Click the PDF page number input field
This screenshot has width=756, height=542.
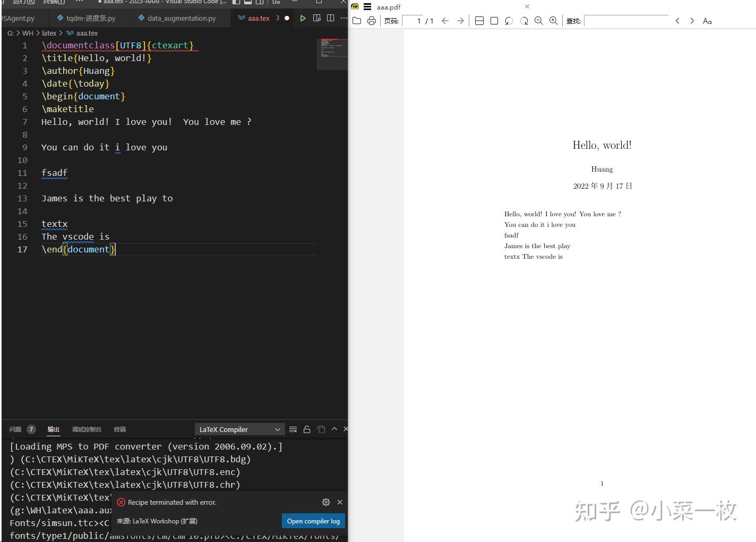(419, 21)
